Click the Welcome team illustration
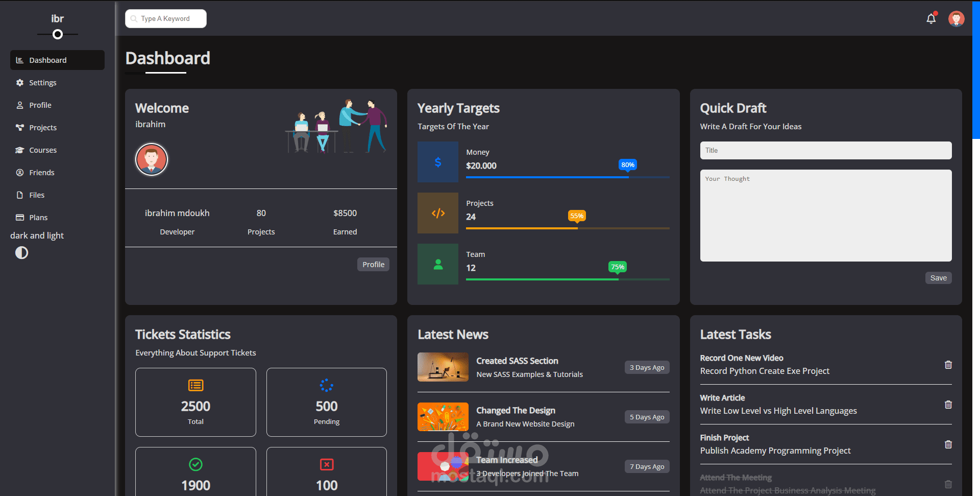980x496 pixels. pyautogui.click(x=336, y=126)
